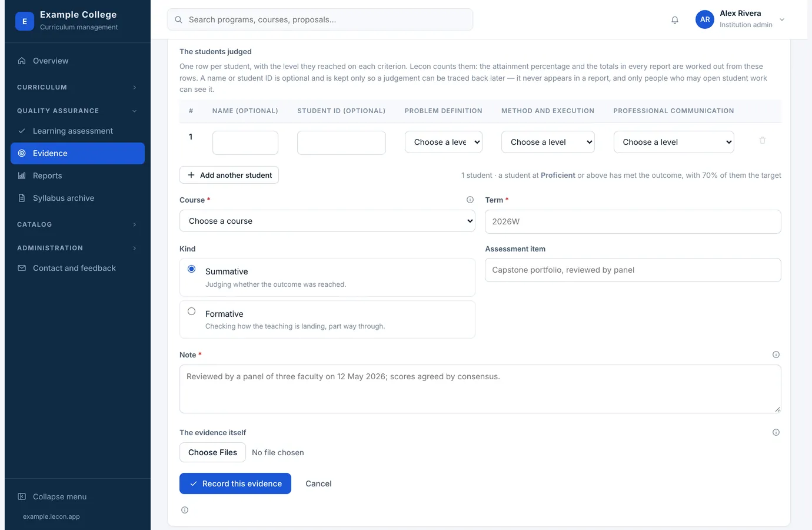Open Reports in the sidebar

(77, 175)
